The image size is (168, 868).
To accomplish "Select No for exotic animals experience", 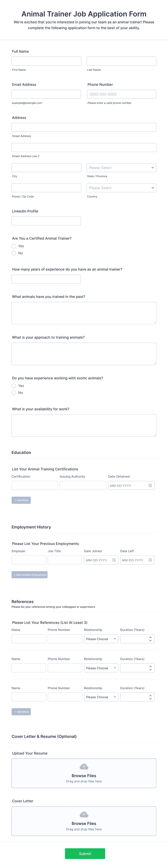I will click(14, 393).
